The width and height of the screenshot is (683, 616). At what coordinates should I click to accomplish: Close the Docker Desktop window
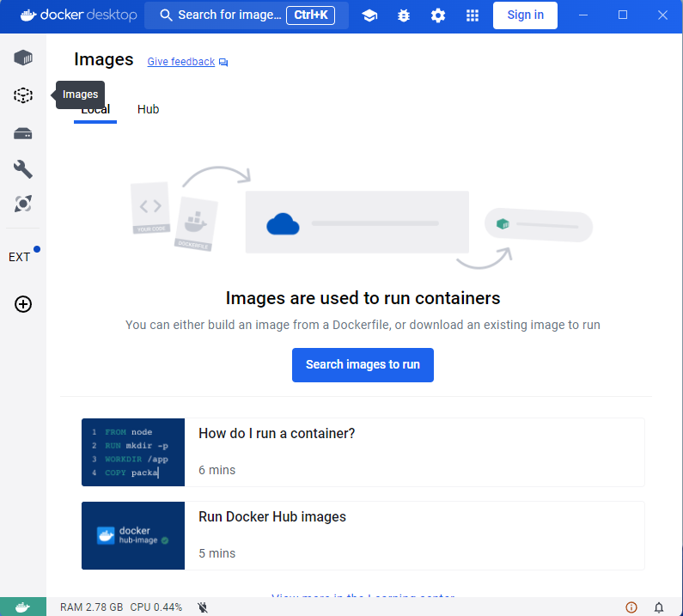click(662, 15)
